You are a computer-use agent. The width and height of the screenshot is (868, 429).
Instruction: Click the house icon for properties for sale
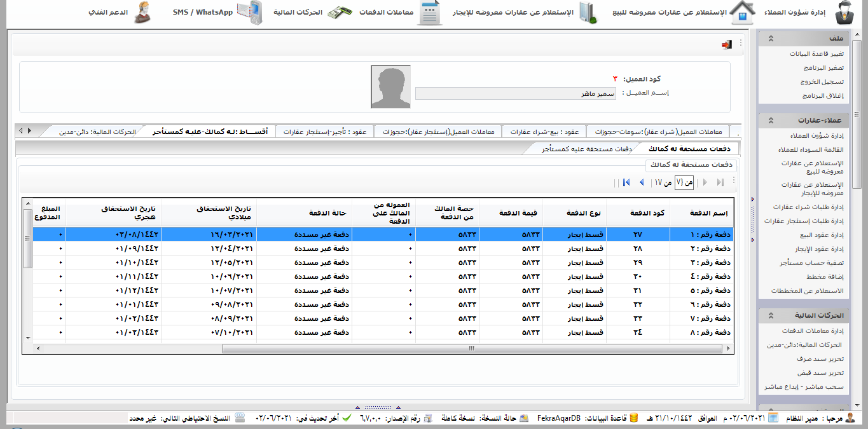[741, 13]
